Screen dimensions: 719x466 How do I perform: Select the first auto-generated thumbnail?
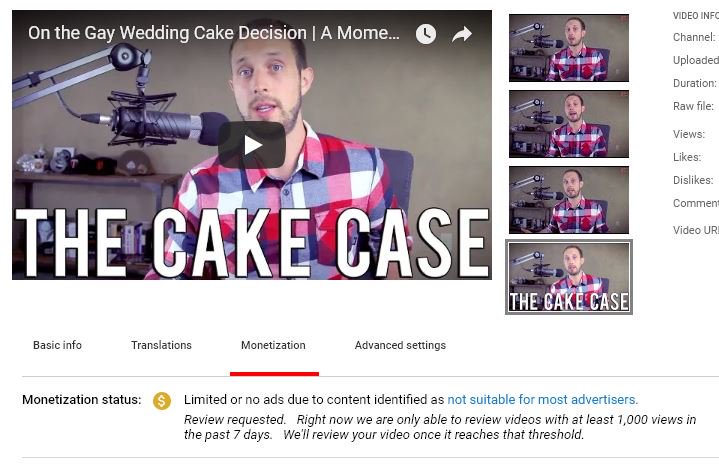tap(569, 48)
